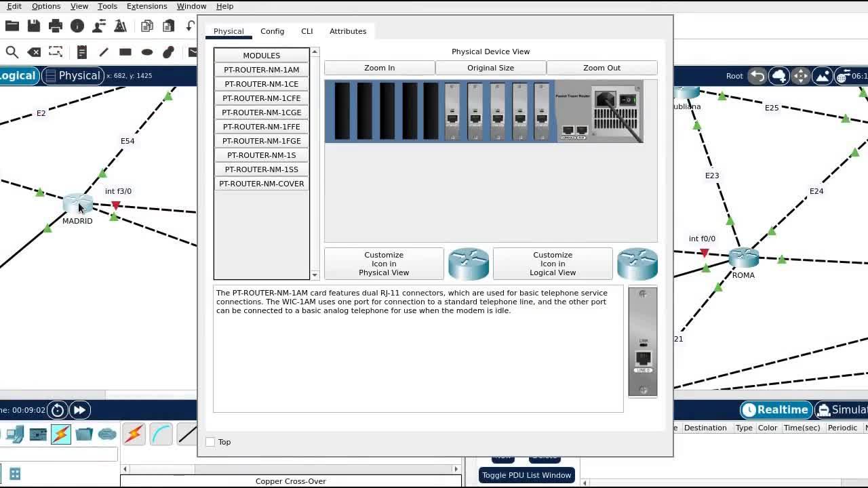Click the New Cluster cloud icon
The height and width of the screenshot is (488, 868).
coord(779,76)
